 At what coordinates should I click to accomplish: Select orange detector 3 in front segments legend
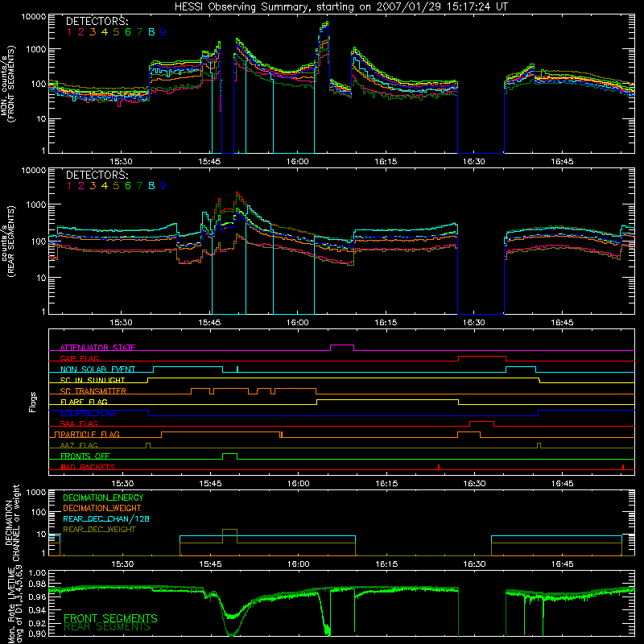pos(93,32)
